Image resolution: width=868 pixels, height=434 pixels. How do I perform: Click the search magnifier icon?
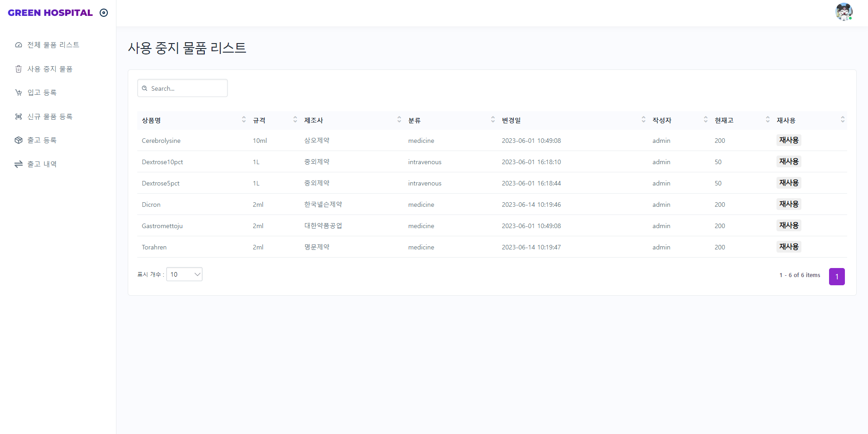tap(145, 88)
